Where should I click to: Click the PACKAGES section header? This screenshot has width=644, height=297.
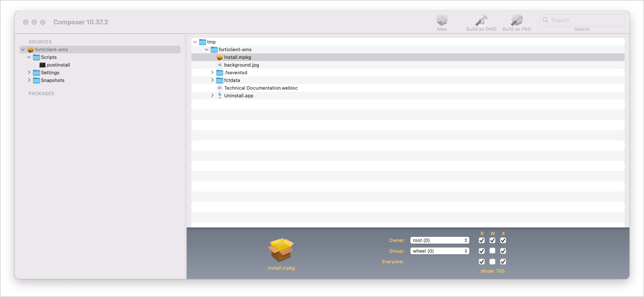tap(41, 93)
